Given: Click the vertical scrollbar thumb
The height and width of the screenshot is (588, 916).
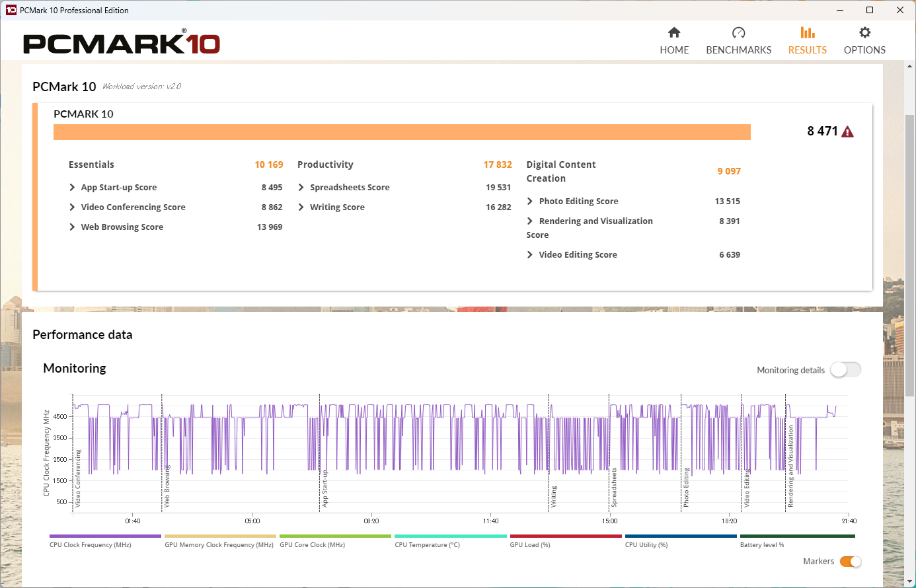Looking at the screenshot, I should point(910,254).
